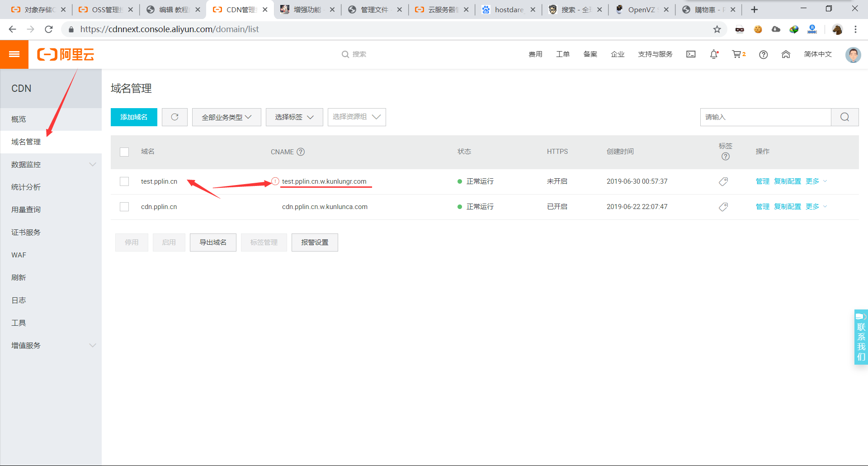
Task: Go to console home via home icon
Action: (786, 54)
